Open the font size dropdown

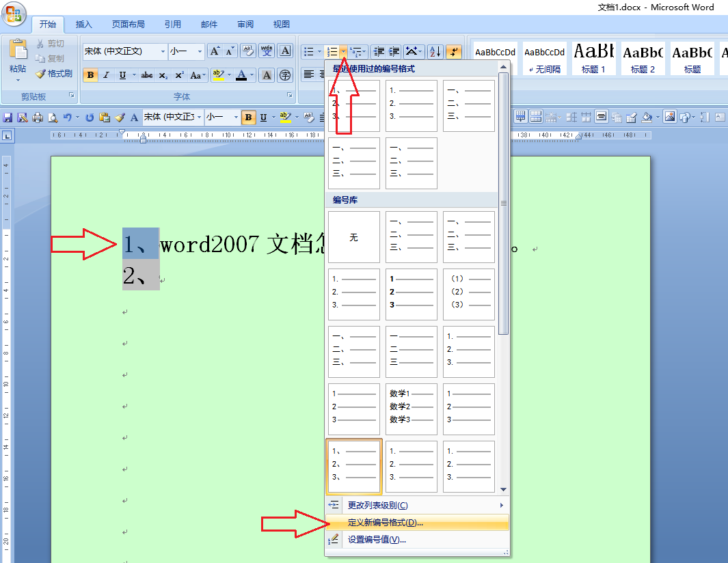[x=199, y=51]
